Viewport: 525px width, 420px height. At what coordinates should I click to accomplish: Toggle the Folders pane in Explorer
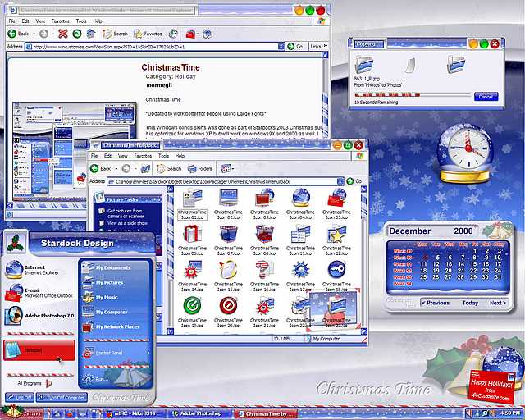pyautogui.click(x=200, y=168)
